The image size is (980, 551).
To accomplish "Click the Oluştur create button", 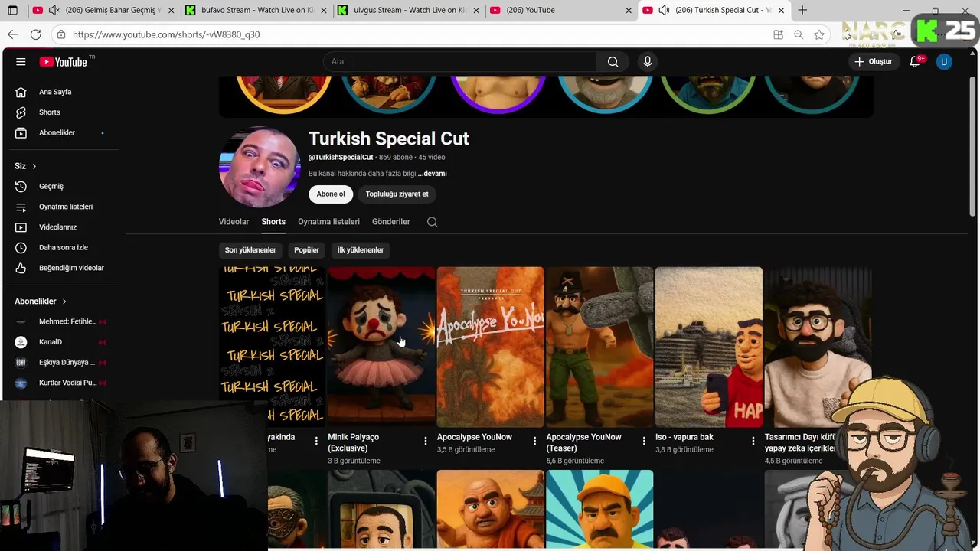I will tap(874, 62).
